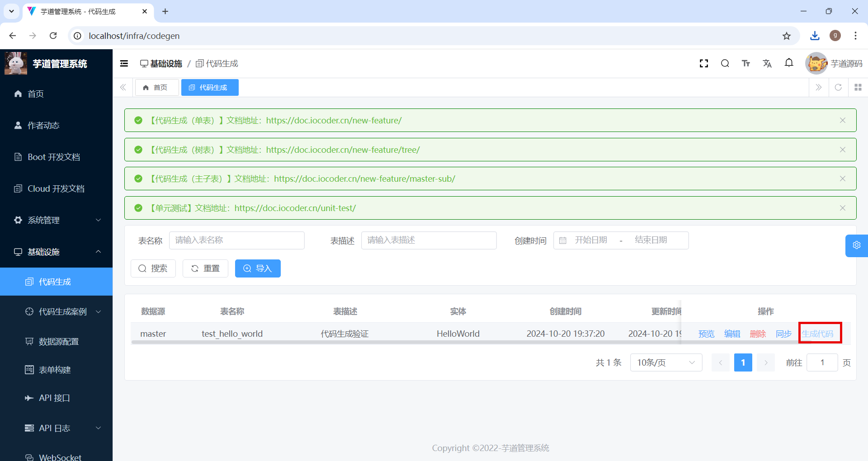Click the 芋道管理系统 logo image

(x=16, y=63)
